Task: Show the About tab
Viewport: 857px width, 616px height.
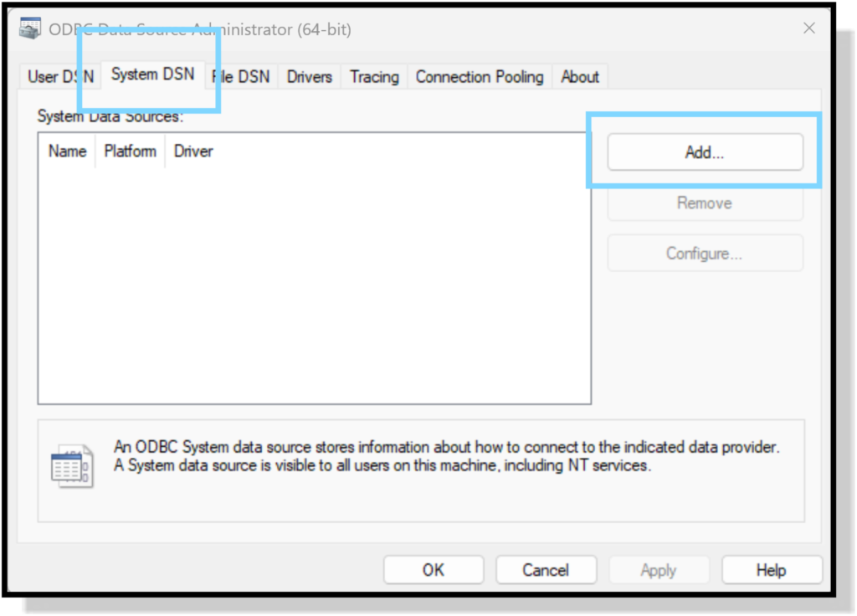Action: (580, 77)
